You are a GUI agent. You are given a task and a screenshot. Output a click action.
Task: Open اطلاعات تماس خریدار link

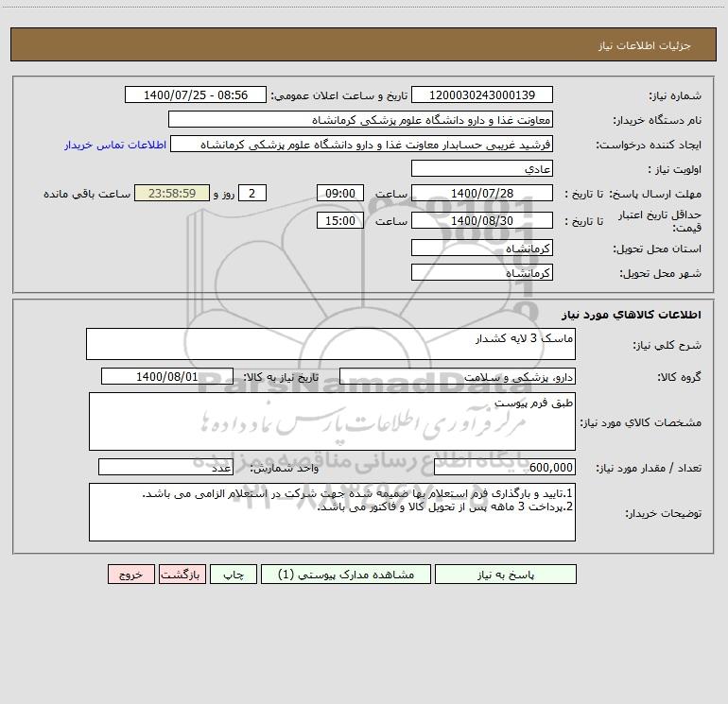click(115, 145)
